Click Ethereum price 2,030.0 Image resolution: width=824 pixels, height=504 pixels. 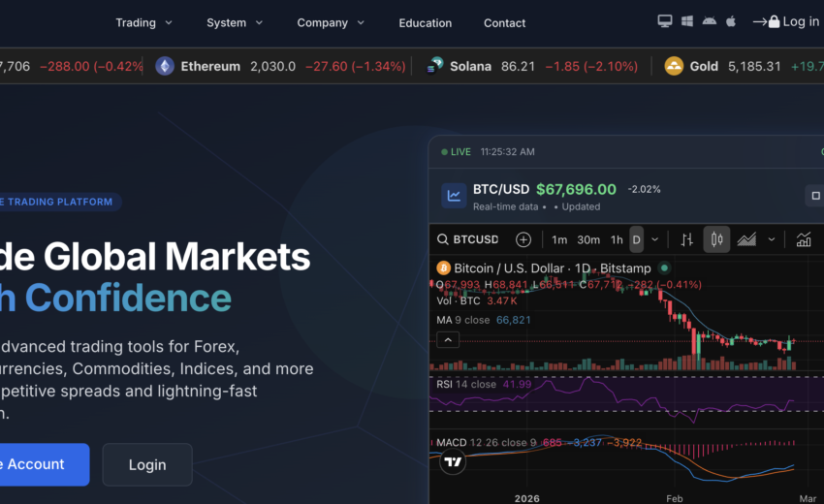[272, 66]
